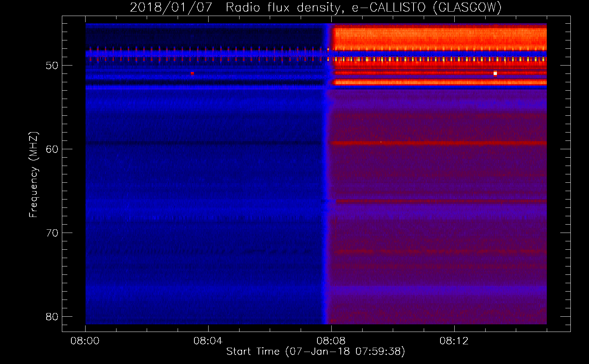Click the 60 frequency tick label

point(52,149)
